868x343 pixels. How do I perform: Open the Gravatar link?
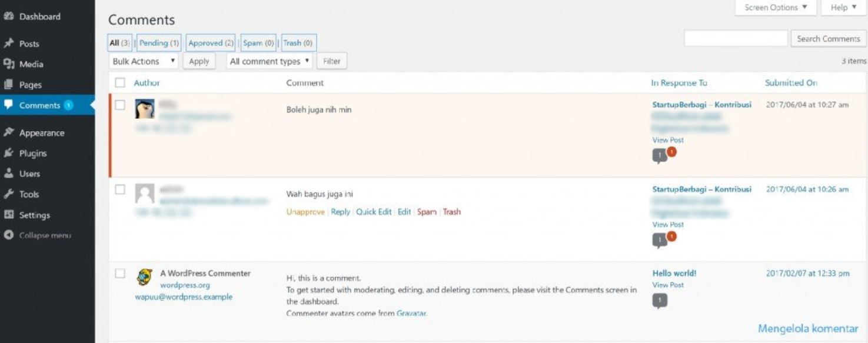pyautogui.click(x=411, y=314)
